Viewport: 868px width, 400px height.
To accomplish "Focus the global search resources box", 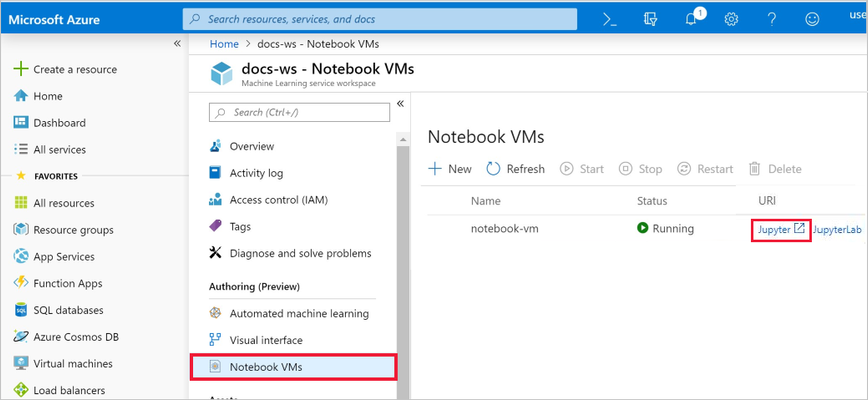I will point(380,19).
